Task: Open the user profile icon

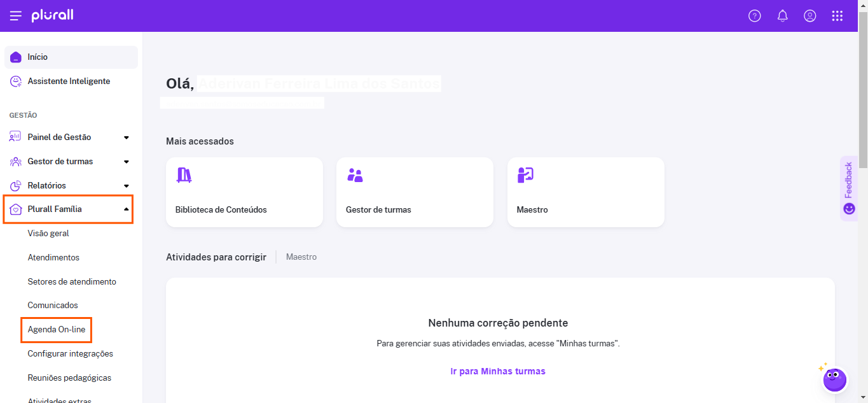Action: click(810, 16)
